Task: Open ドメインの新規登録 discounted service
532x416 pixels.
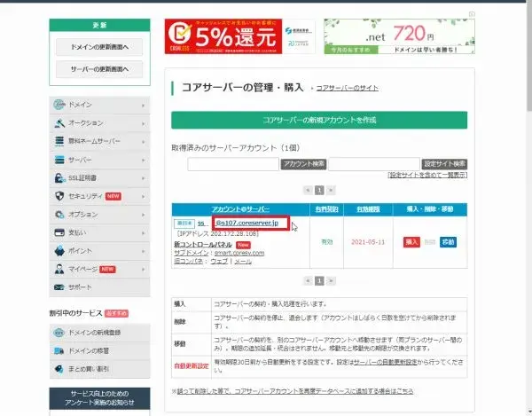Action: coord(99,333)
